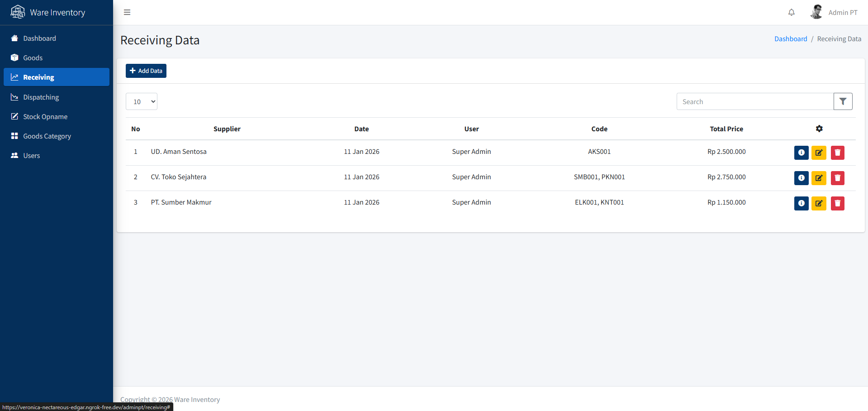This screenshot has height=411, width=868.
Task: Open Goods Category in the sidebar
Action: point(47,136)
